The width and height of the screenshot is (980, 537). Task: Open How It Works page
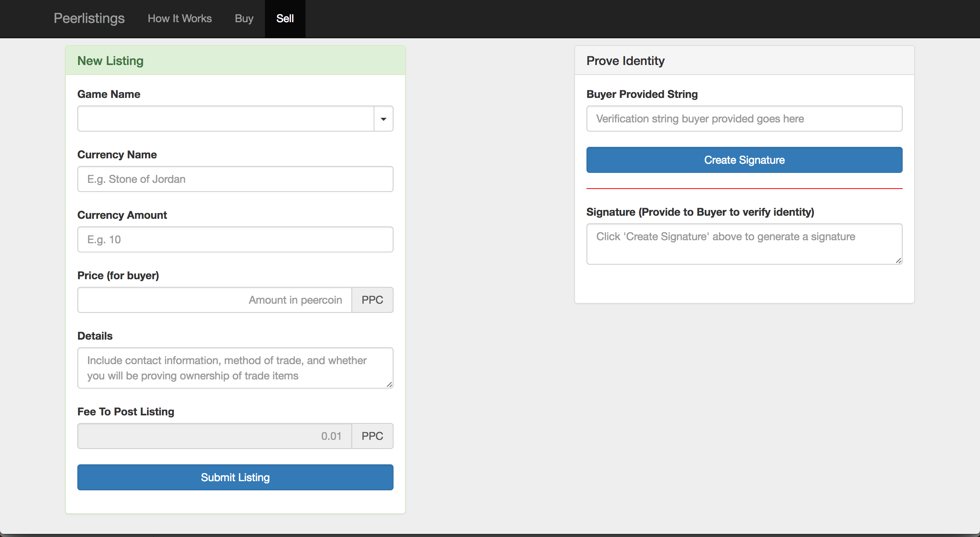[180, 18]
